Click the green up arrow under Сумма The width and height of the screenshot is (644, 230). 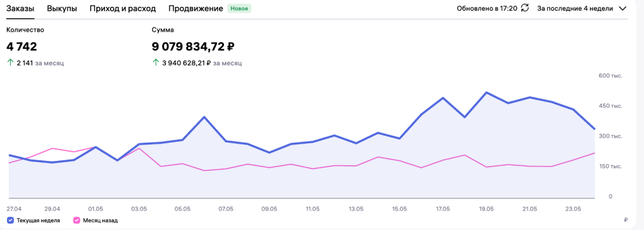tap(155, 63)
